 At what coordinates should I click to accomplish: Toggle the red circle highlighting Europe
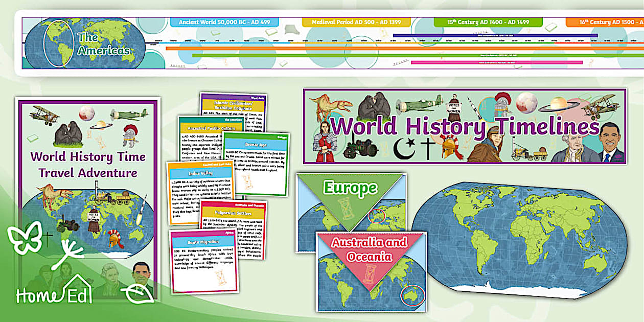click(x=377, y=215)
